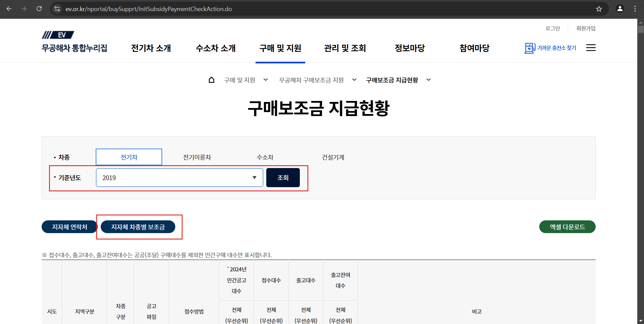Select the 전기차 vehicle type tab
Image resolution: width=644 pixels, height=324 pixels.
[x=129, y=157]
